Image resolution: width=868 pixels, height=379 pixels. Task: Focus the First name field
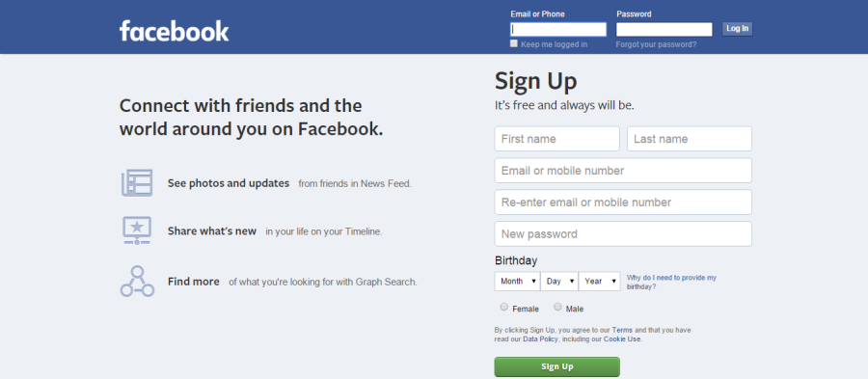556,139
